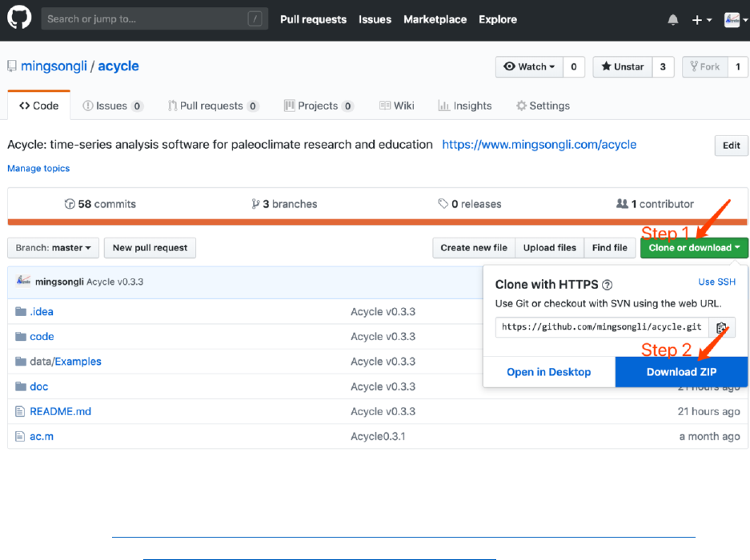
Task: Click the README.md file icon
Action: [x=21, y=412]
